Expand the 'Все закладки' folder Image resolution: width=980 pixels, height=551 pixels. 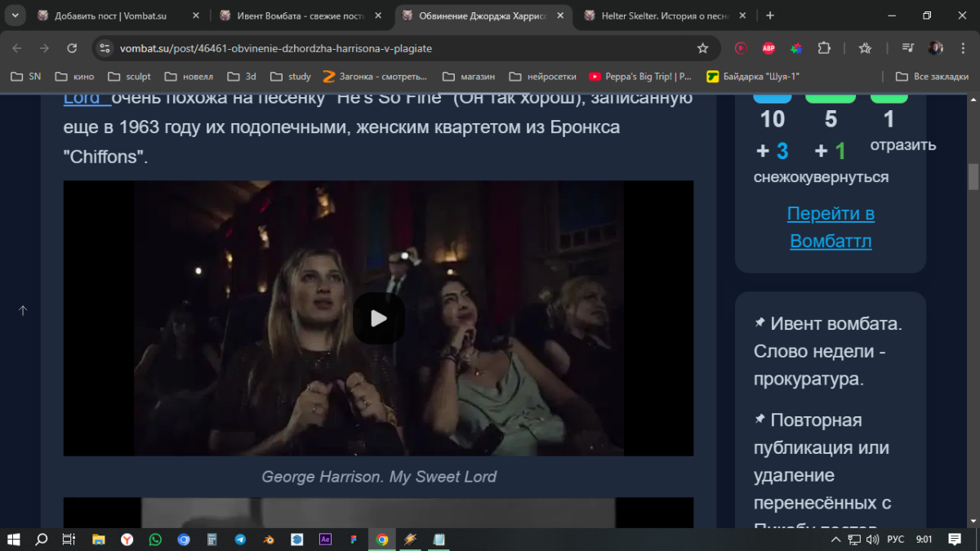(x=932, y=76)
